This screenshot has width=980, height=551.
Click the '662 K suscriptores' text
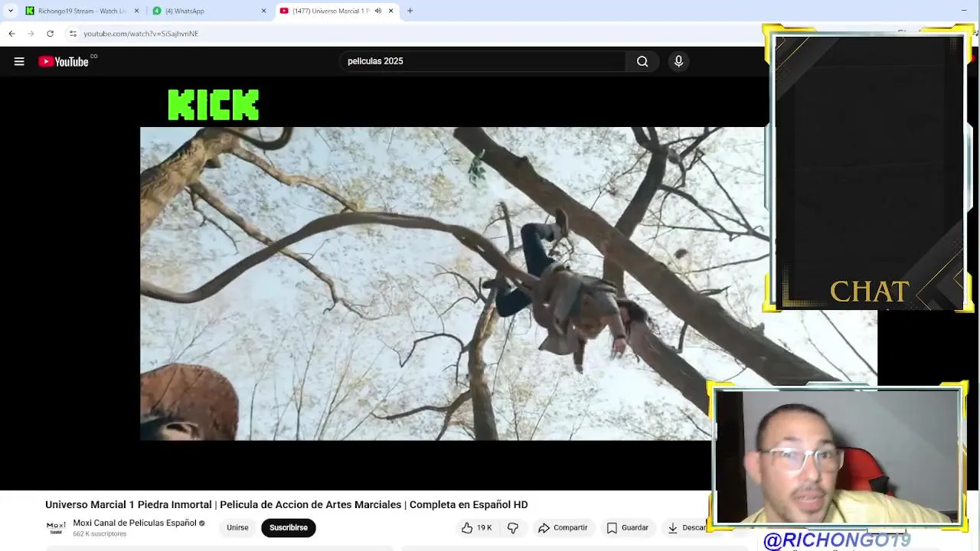tap(100, 534)
